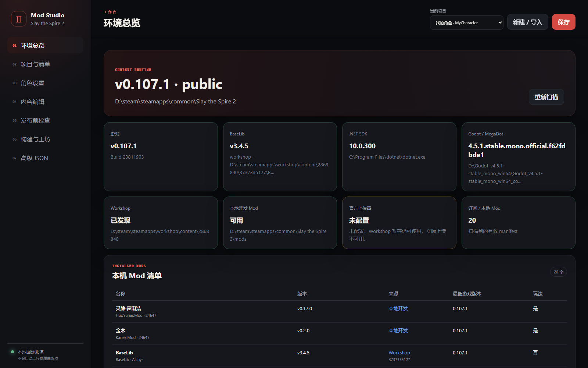588x368 pixels.
Task: Click the 新建 / 导入 button
Action: [x=527, y=22]
